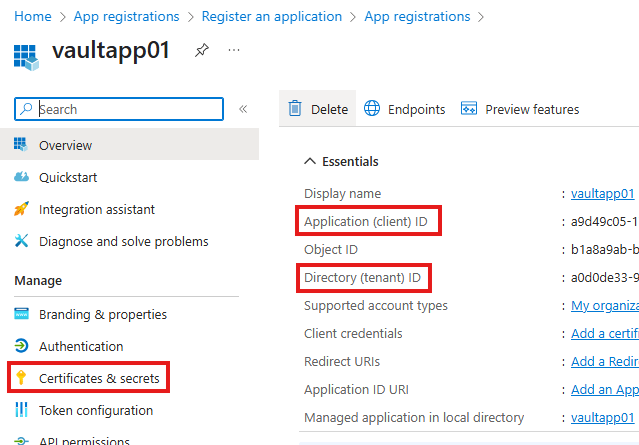This screenshot has height=445, width=639.
Task: Open Certificates & secrets
Action: 99,379
